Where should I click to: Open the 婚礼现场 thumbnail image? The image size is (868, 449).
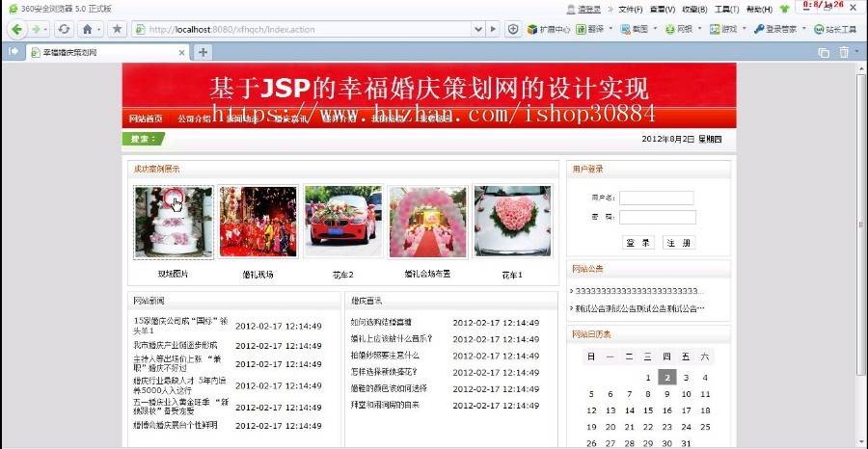point(258,222)
